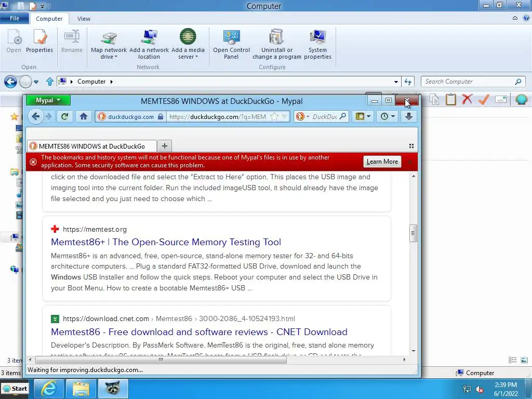The height and width of the screenshot is (399, 532).
Task: Click Learn More button in warning bar
Action: 382,162
